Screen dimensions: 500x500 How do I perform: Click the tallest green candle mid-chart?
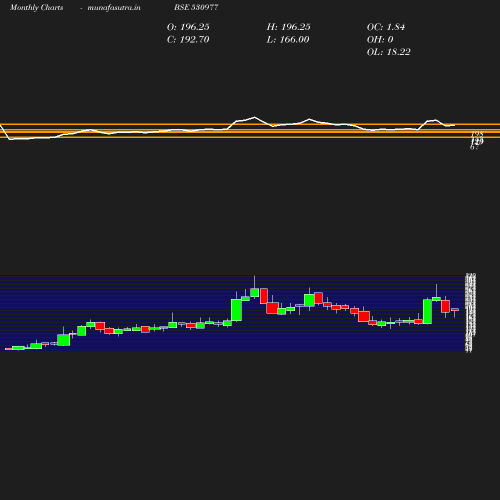(236, 310)
